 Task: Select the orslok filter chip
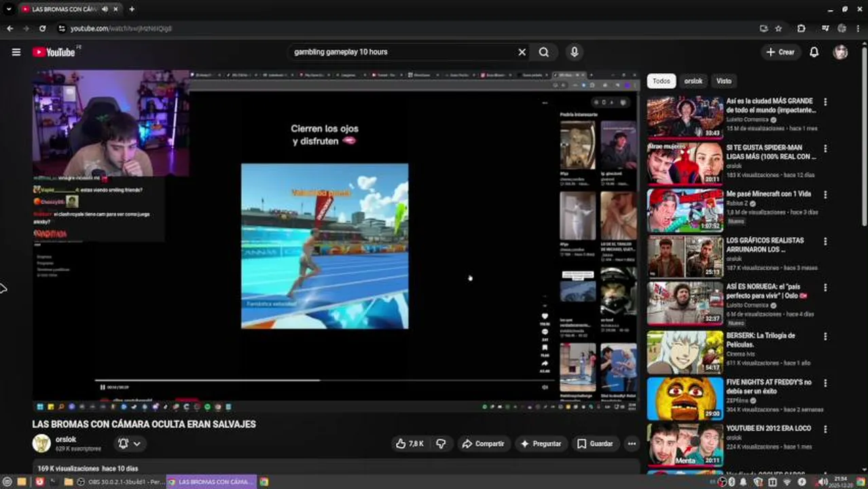point(693,81)
